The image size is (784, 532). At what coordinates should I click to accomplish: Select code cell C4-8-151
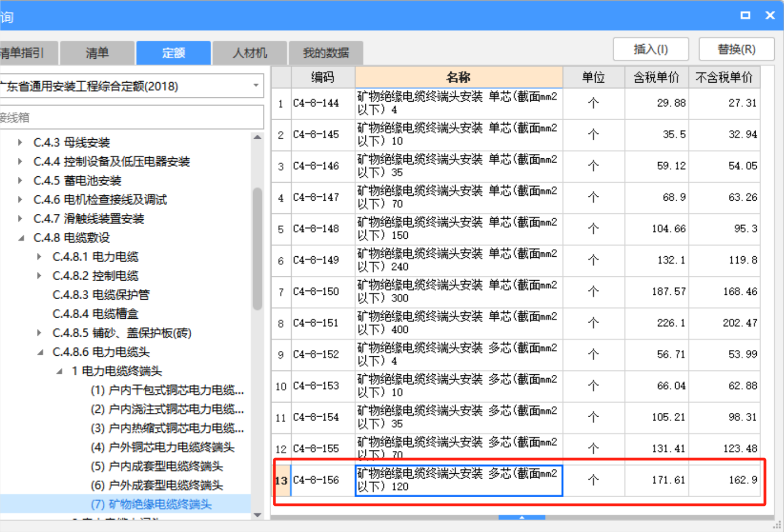pos(323,323)
